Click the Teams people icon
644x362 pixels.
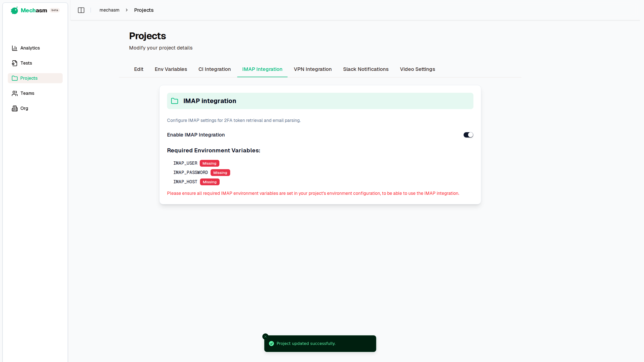coord(15,93)
